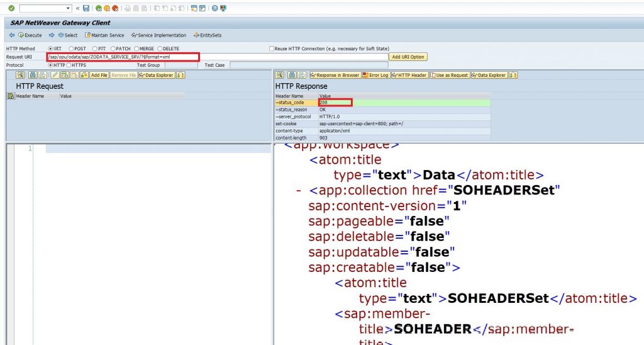The height and width of the screenshot is (345, 644).
Task: Click the Request URI input field
Action: pos(218,57)
